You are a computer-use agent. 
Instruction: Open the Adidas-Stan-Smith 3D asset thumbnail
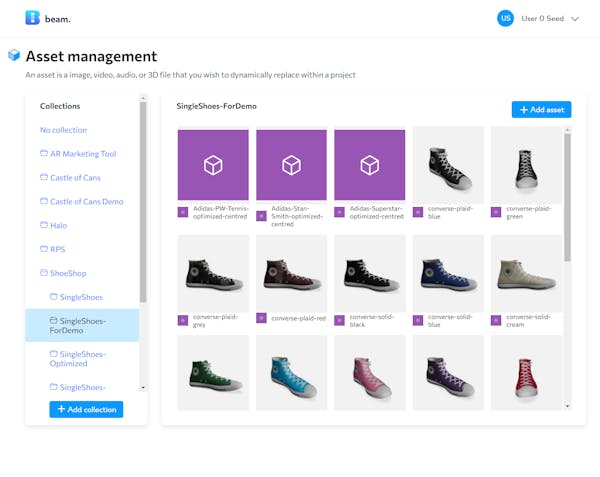pos(292,165)
